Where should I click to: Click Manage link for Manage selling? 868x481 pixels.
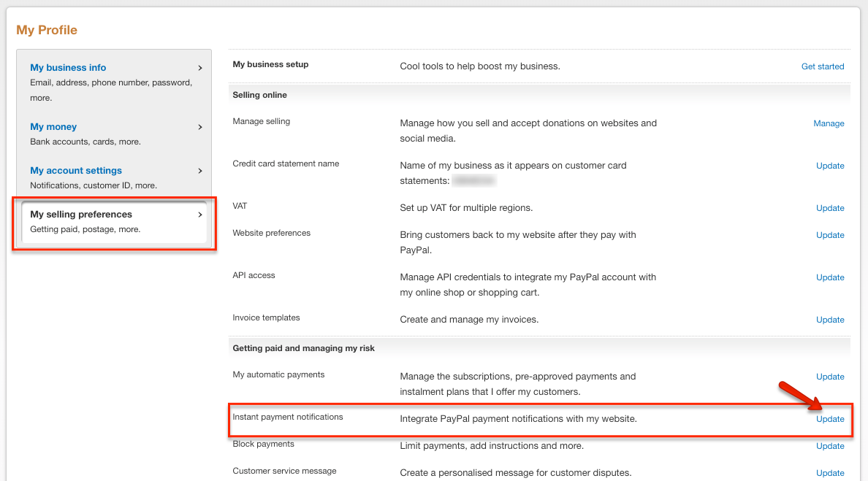pyautogui.click(x=829, y=123)
